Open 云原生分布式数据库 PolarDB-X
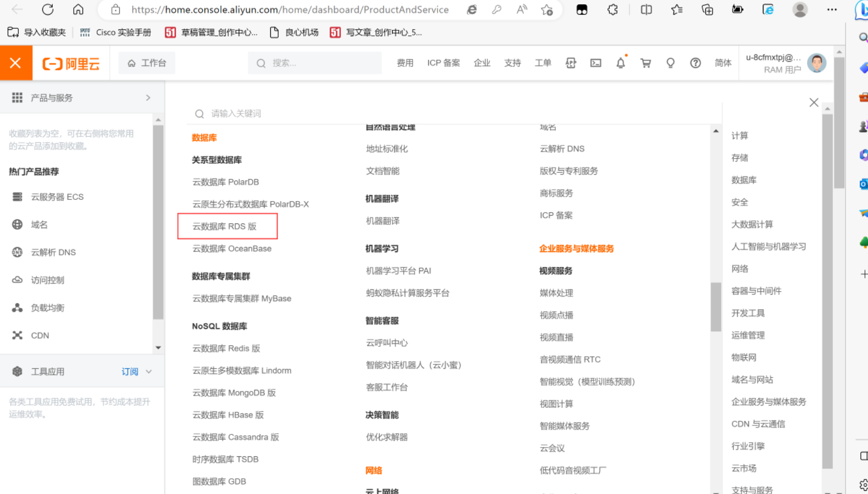868x494 pixels. tap(250, 204)
